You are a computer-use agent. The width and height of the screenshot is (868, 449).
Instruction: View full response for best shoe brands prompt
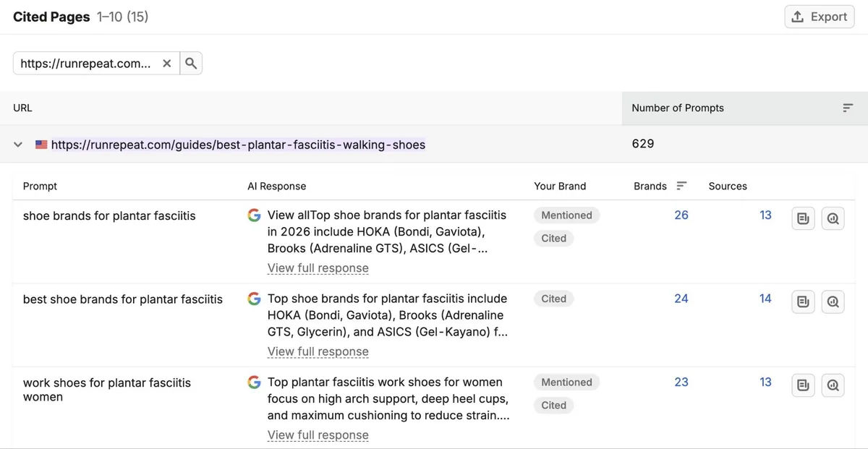click(318, 352)
